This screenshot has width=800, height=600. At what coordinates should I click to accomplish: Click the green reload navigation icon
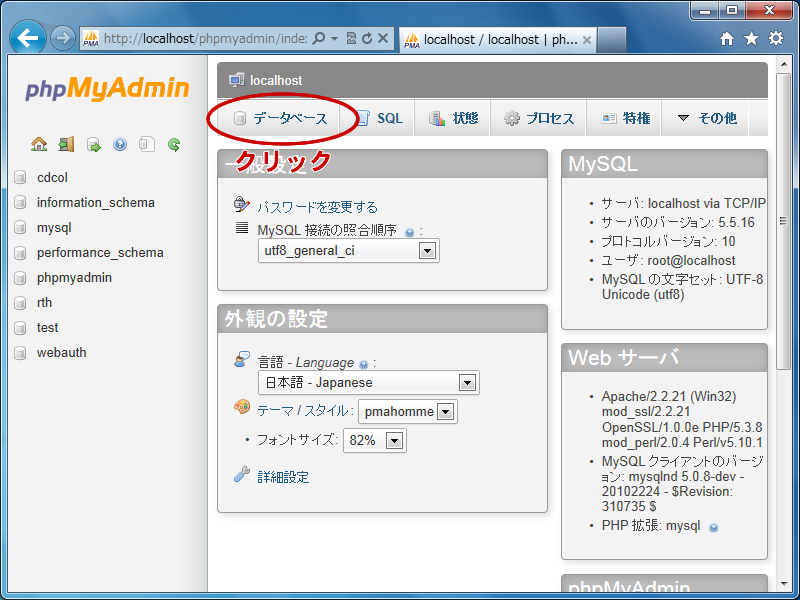[x=174, y=144]
